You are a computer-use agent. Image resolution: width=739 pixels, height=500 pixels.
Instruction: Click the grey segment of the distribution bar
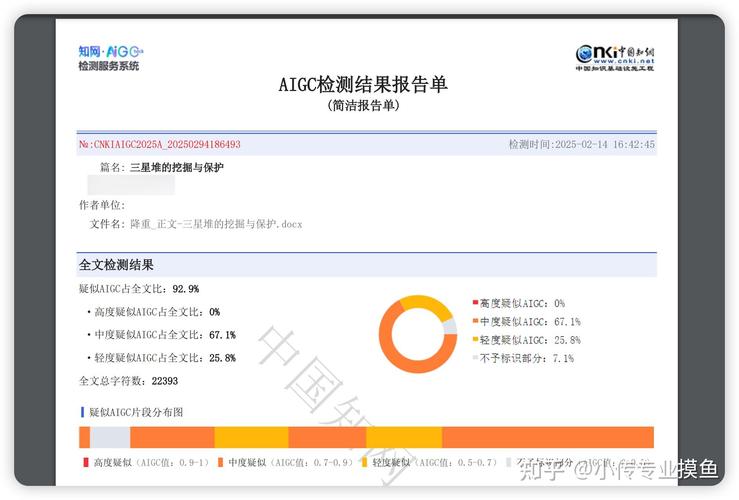[110, 437]
